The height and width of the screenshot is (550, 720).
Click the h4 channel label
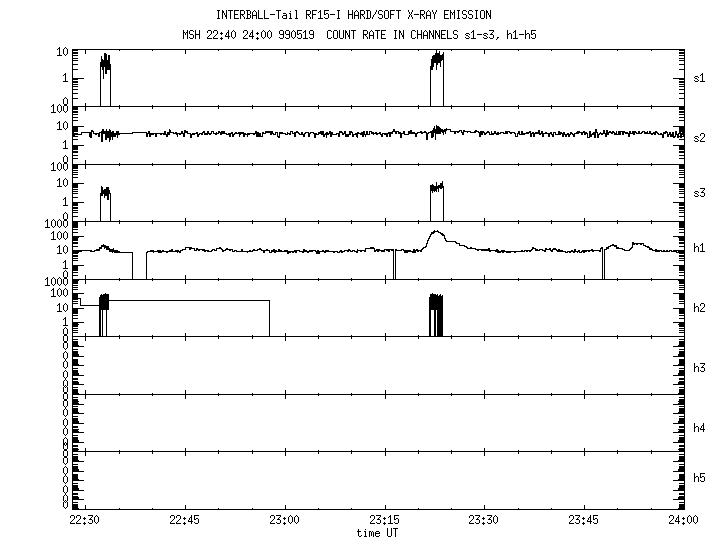tap(700, 427)
